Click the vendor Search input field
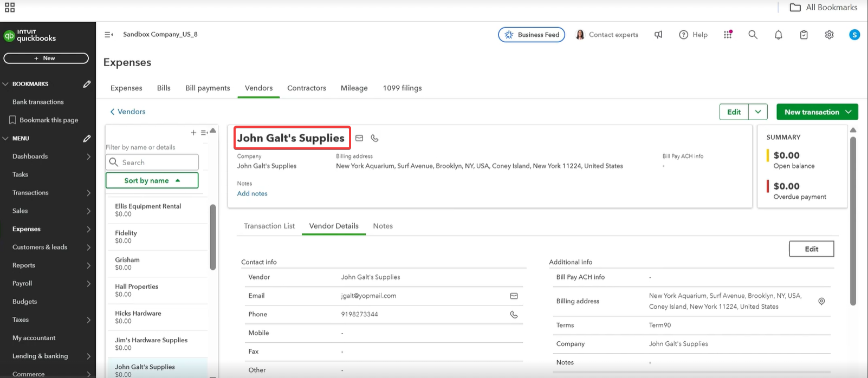The height and width of the screenshot is (378, 868). coord(152,162)
